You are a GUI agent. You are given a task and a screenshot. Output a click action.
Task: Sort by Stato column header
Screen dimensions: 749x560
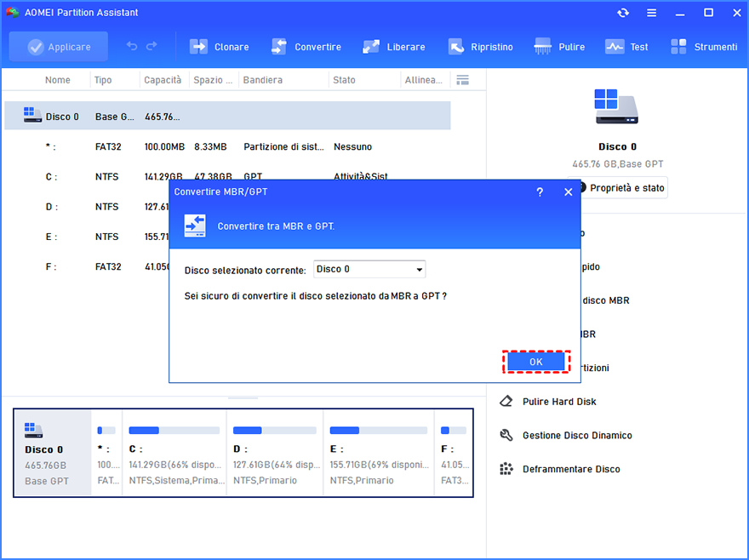(344, 80)
